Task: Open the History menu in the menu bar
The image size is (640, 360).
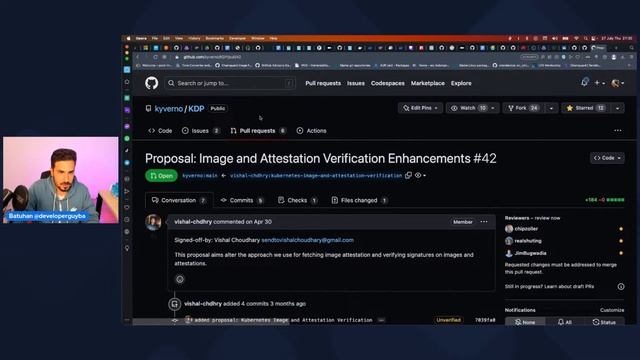Action: [194, 38]
